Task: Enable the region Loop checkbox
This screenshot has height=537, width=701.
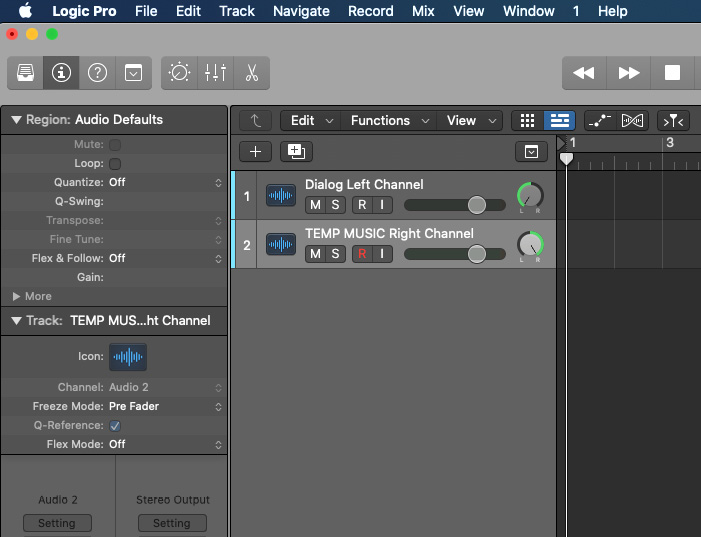Action: pyautogui.click(x=115, y=164)
